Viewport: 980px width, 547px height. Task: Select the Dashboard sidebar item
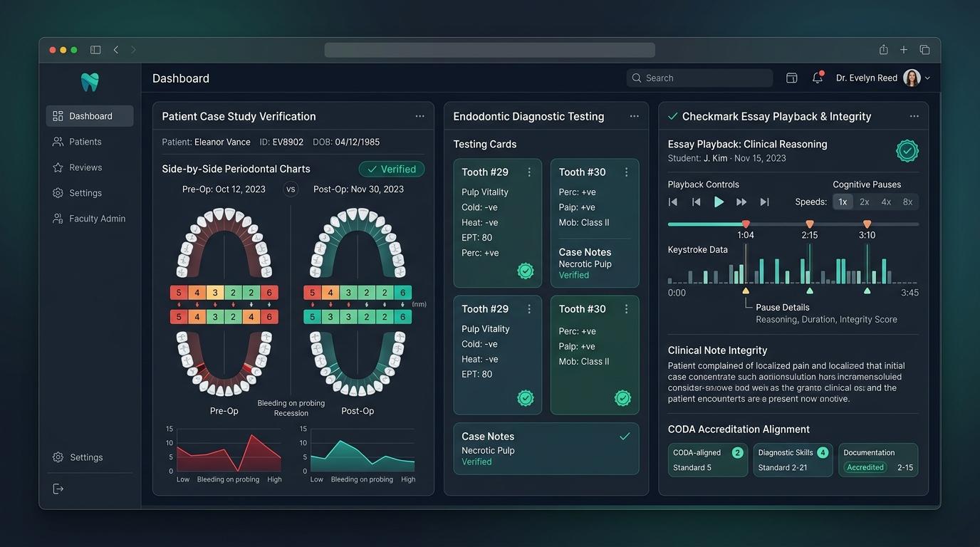coord(90,116)
